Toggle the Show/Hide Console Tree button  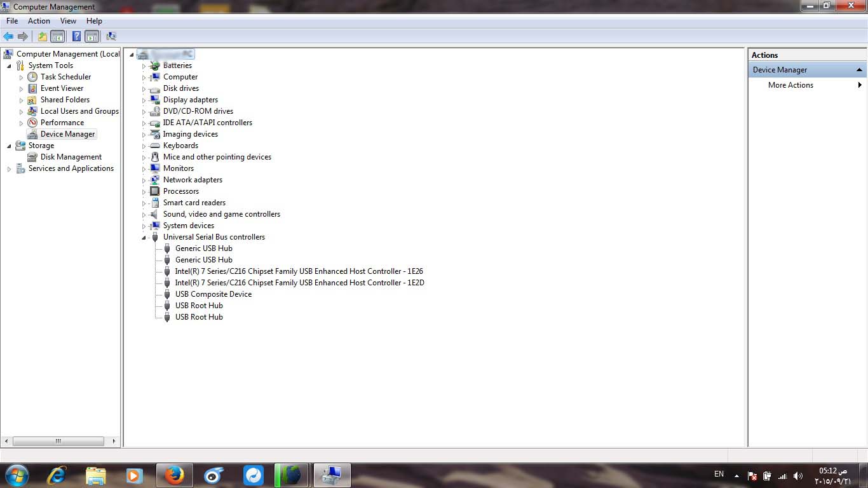(x=58, y=36)
